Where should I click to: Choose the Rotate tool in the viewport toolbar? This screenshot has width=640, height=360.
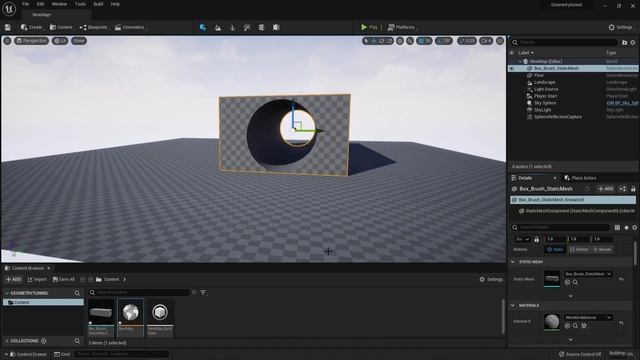click(x=382, y=41)
